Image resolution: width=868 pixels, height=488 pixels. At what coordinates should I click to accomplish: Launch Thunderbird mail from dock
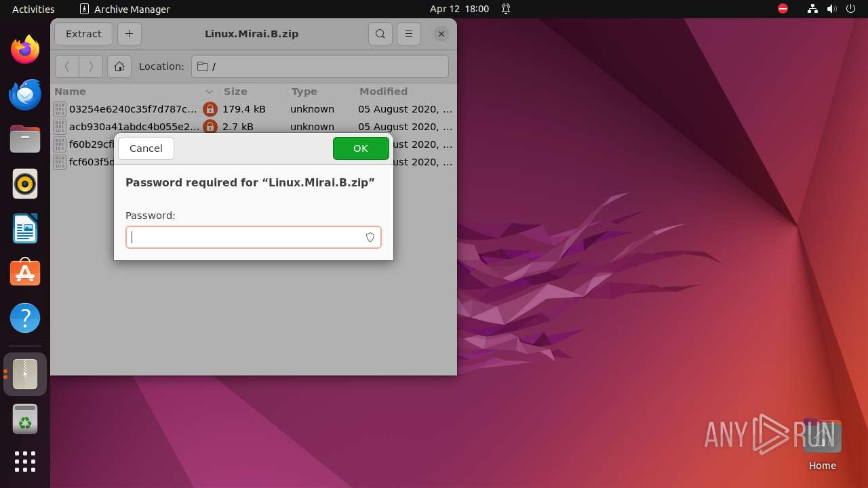[25, 94]
